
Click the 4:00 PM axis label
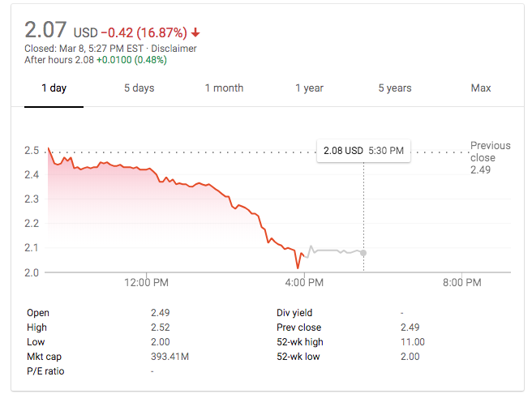pos(304,283)
